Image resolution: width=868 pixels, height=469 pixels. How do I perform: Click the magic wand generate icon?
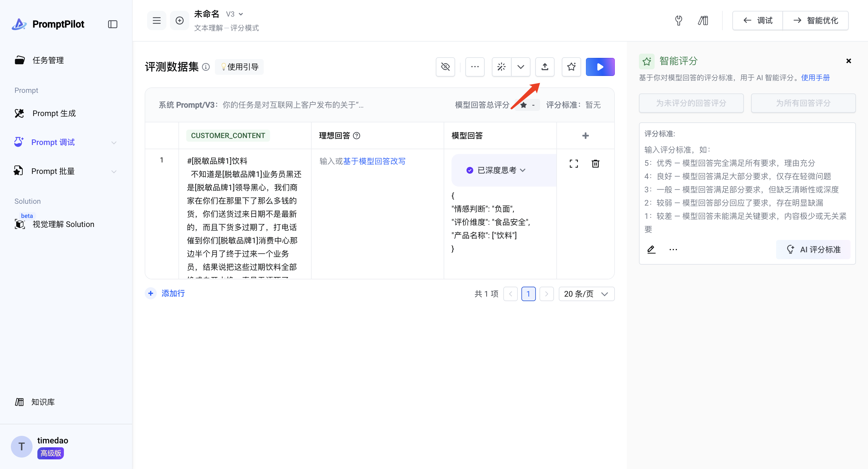[502, 67]
